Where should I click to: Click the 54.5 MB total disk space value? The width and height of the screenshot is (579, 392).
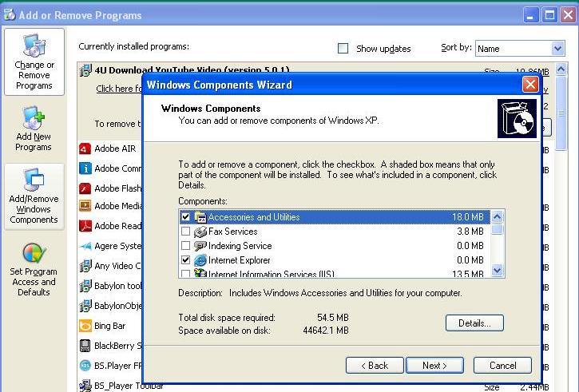point(333,318)
